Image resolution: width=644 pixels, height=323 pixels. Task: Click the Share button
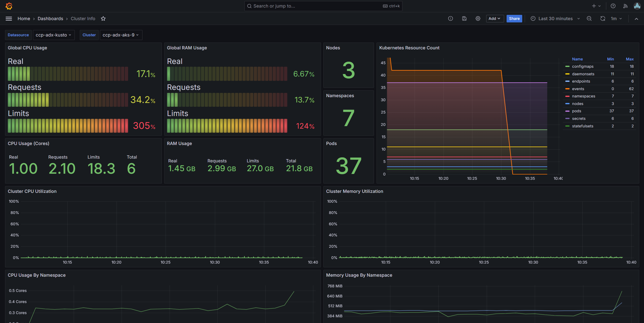[514, 19]
